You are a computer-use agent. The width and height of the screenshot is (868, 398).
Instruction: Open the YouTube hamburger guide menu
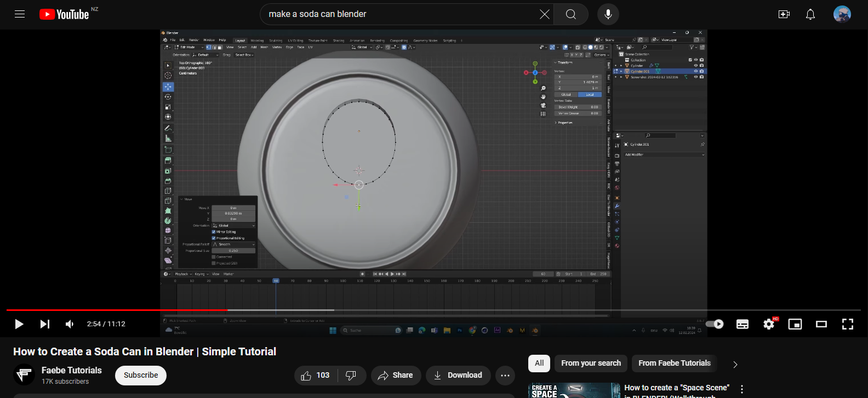(x=20, y=14)
